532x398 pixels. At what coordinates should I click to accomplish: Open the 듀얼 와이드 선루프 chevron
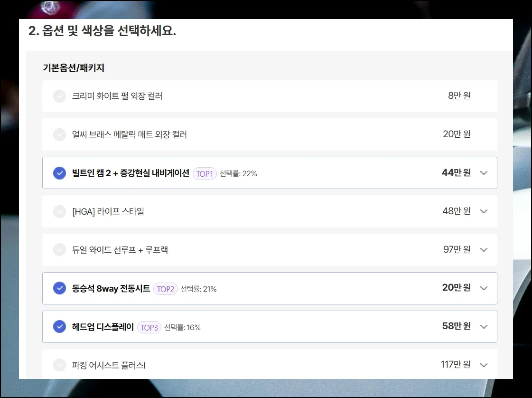484,250
